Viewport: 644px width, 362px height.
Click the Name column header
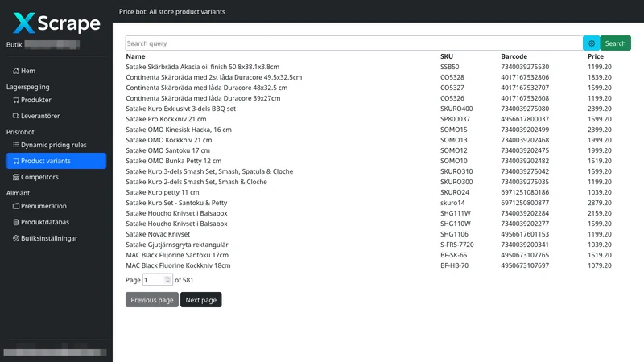coord(135,56)
